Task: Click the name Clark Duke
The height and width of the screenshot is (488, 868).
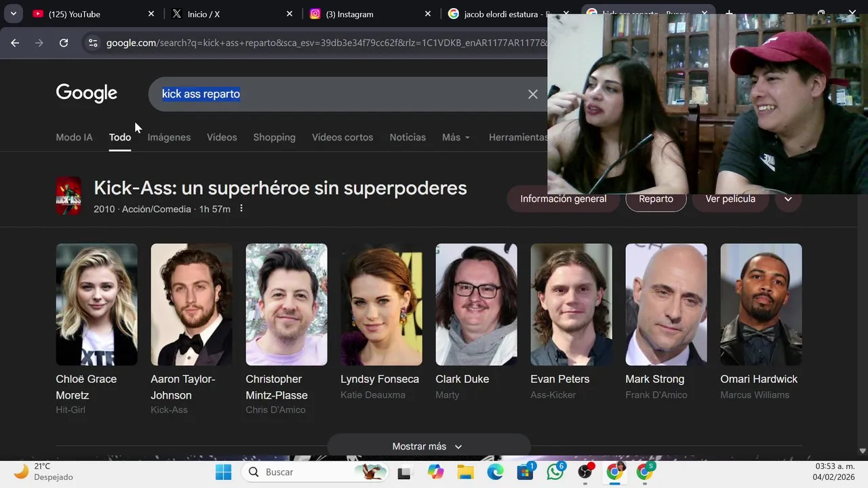Action: pyautogui.click(x=462, y=379)
